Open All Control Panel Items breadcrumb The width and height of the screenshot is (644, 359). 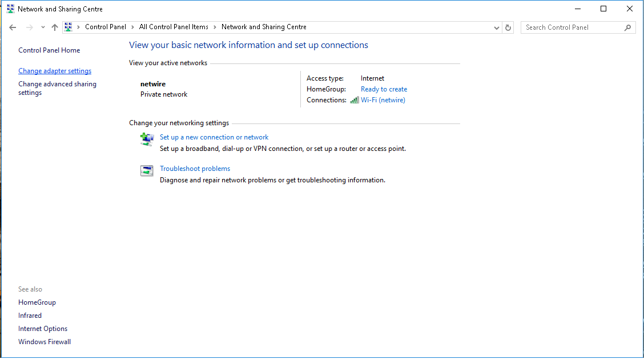tap(174, 27)
